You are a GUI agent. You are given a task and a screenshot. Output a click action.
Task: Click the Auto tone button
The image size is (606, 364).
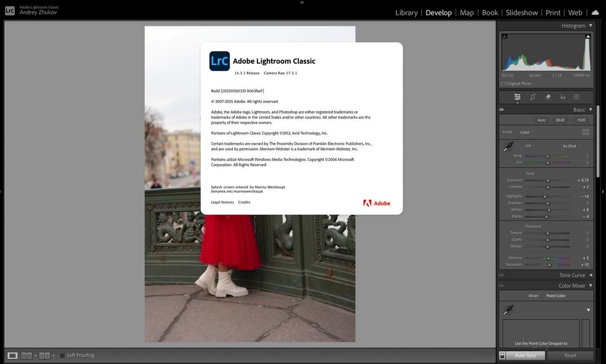point(541,120)
